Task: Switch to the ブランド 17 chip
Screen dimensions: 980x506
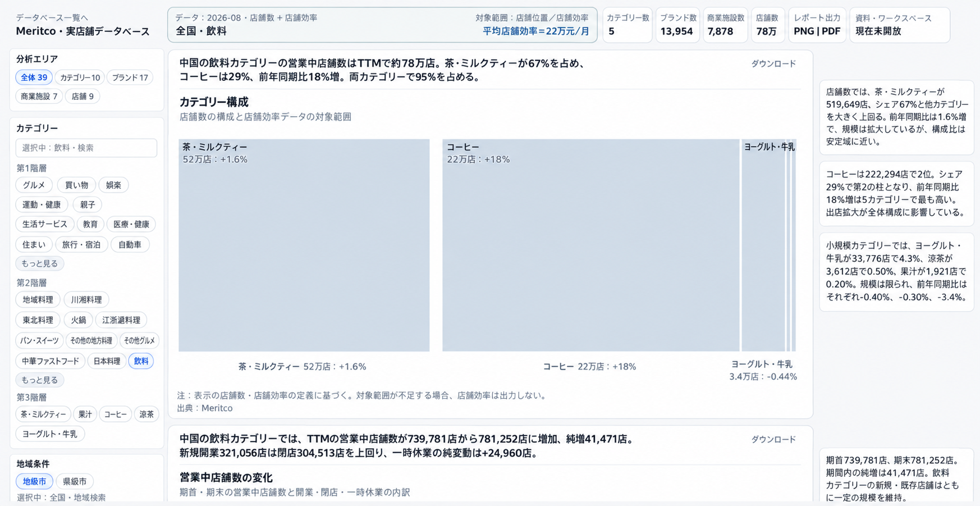Action: 130,78
